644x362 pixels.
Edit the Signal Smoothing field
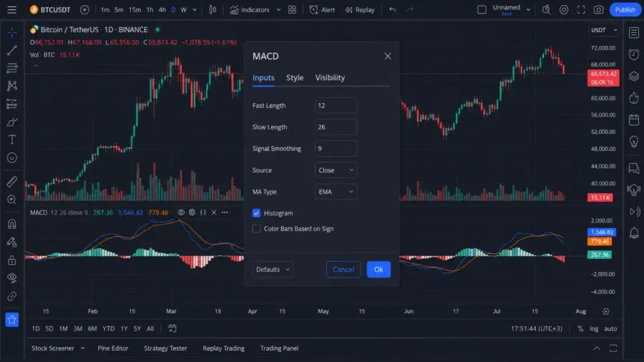pyautogui.click(x=336, y=149)
